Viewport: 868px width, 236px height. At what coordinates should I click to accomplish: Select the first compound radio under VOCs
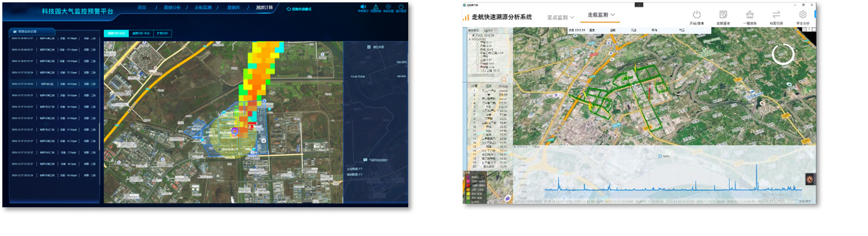point(477,42)
